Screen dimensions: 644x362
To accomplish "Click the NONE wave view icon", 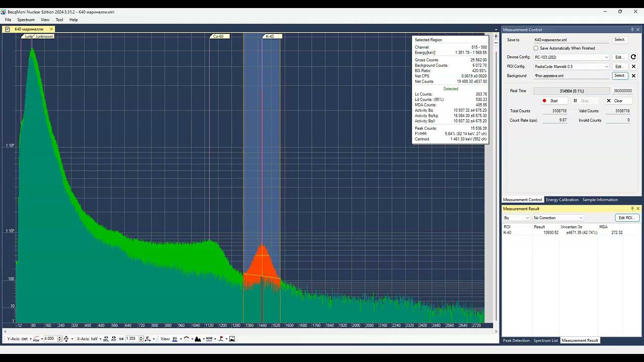I will pyautogui.click(x=209, y=339).
